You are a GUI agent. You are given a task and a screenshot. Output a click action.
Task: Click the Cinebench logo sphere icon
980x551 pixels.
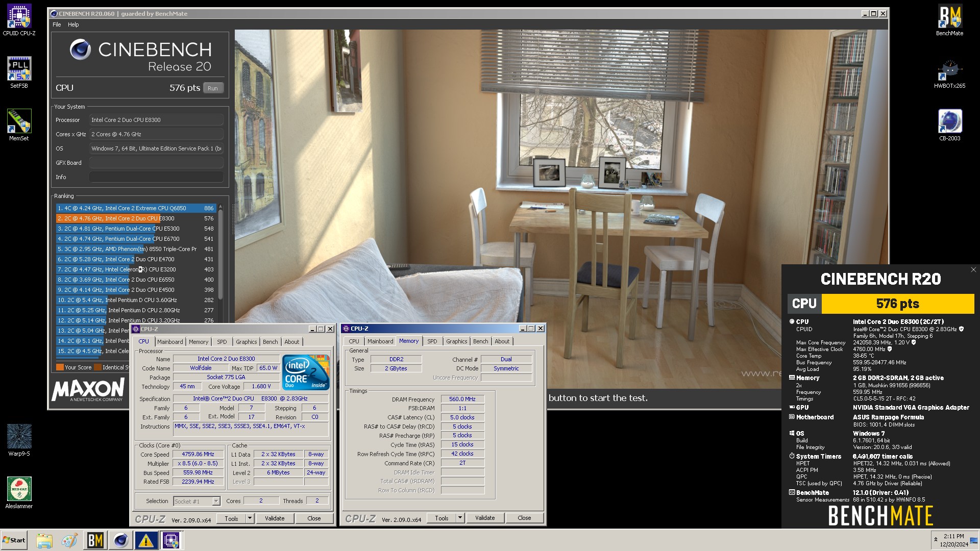click(80, 50)
